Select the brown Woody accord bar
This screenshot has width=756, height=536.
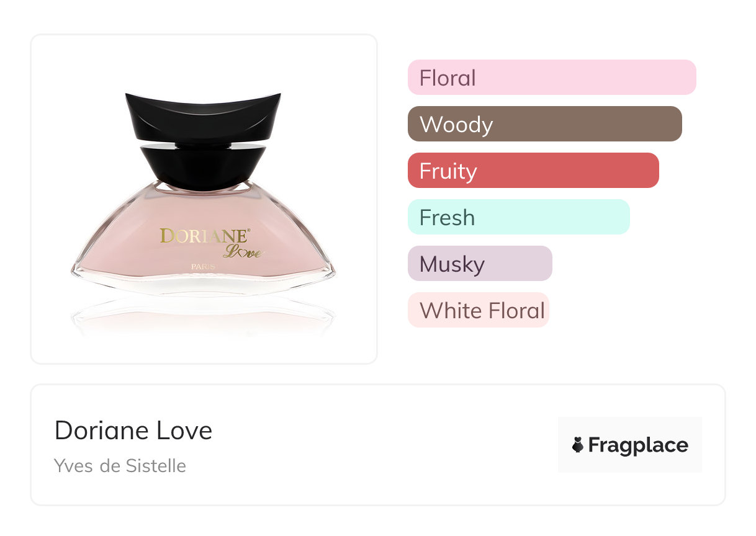544,124
